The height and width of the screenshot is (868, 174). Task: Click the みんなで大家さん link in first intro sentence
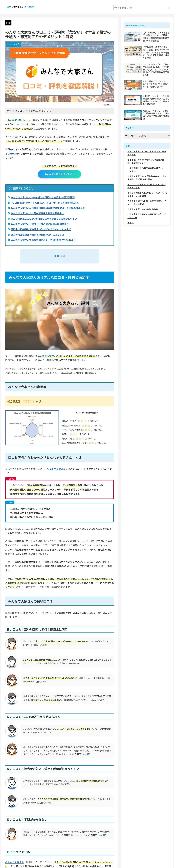(17, 120)
